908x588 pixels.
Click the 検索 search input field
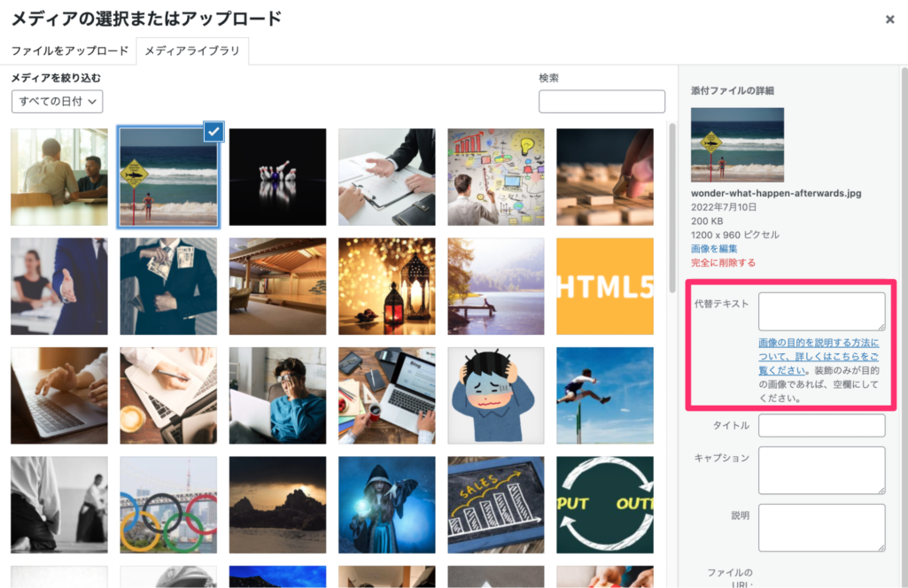tap(601, 101)
